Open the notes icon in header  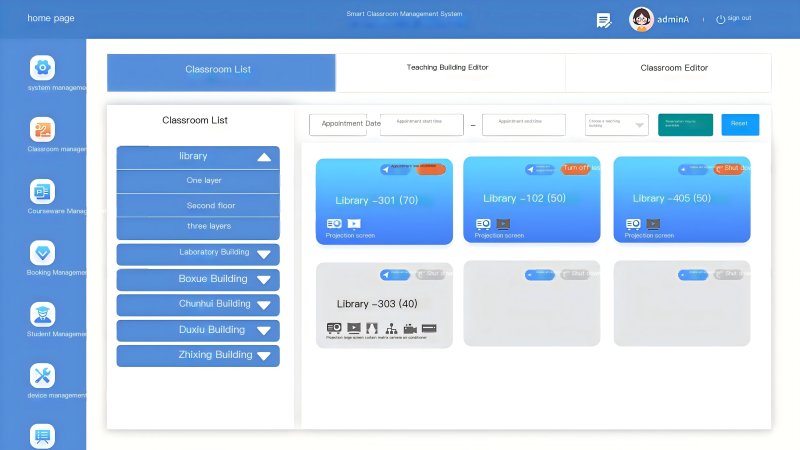[x=603, y=19]
